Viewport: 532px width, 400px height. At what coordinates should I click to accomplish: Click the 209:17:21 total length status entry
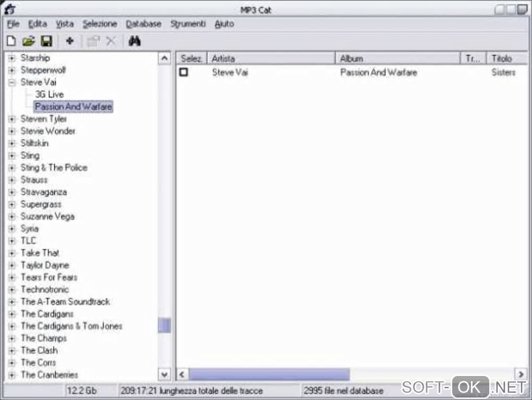192,391
